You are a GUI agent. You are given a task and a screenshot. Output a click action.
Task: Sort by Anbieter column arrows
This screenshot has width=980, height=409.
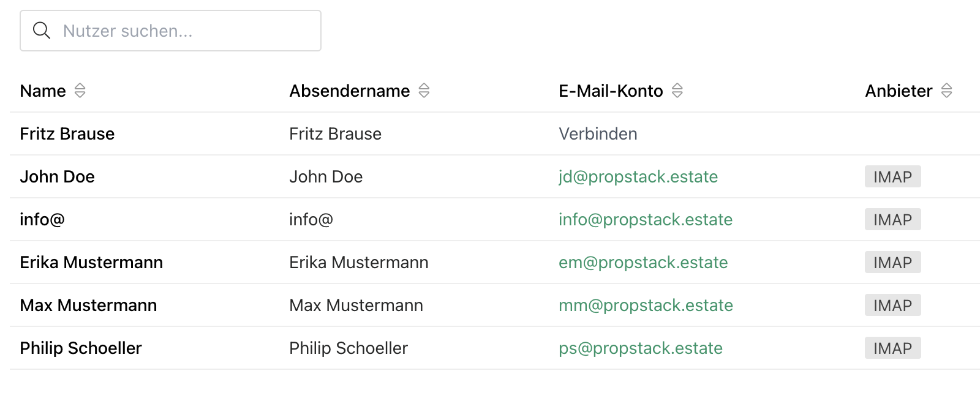click(x=946, y=91)
